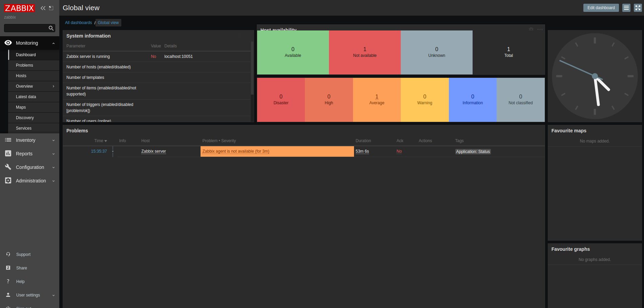Open dashboard actions hamburger menu
Viewport: 644px width, 308px height.
pyautogui.click(x=626, y=8)
